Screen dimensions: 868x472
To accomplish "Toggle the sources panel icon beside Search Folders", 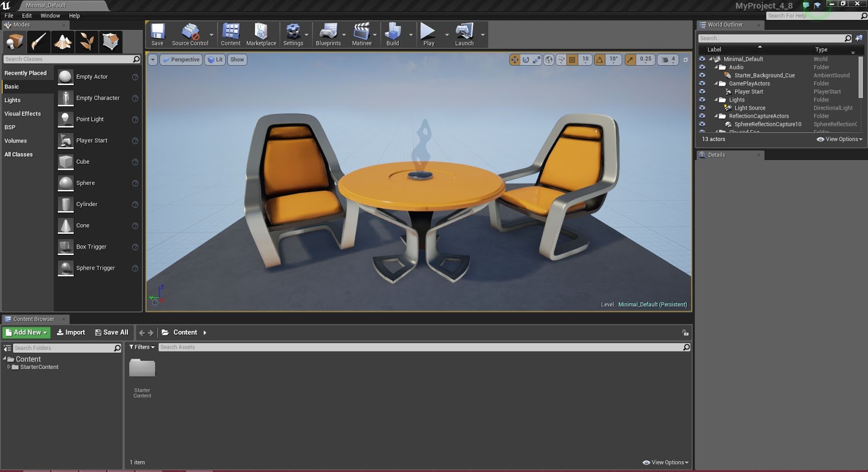I will pos(7,348).
